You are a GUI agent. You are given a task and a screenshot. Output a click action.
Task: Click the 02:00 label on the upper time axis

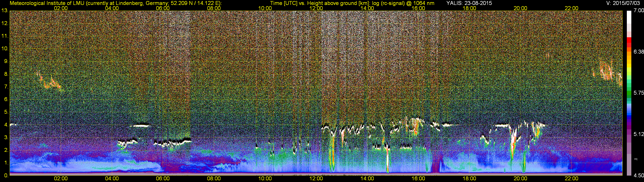(x=61, y=8)
